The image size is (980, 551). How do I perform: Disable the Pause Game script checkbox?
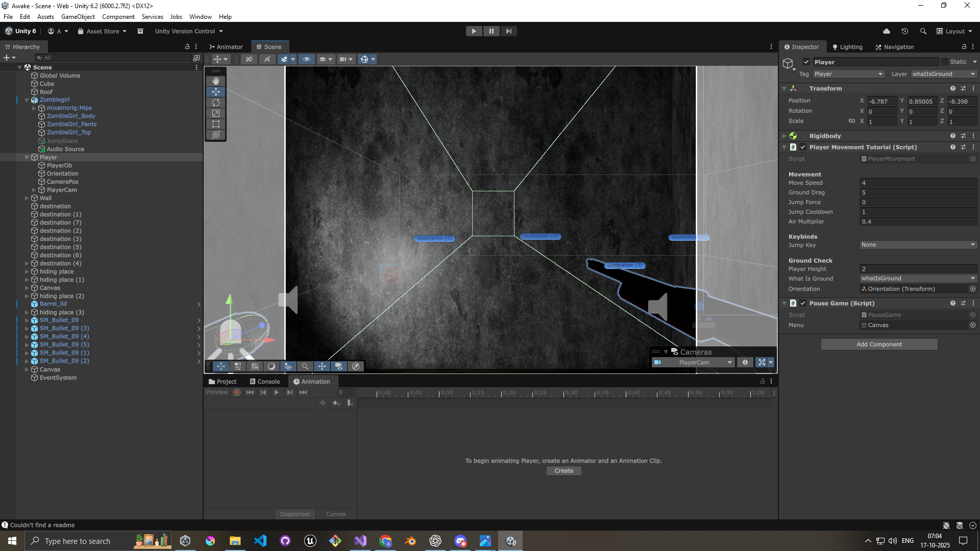(803, 303)
